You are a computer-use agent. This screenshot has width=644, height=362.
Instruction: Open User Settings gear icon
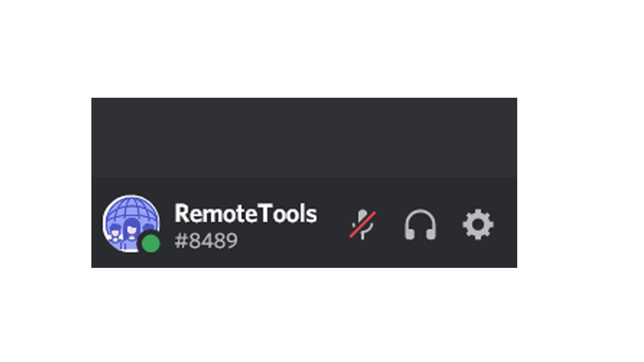478,224
